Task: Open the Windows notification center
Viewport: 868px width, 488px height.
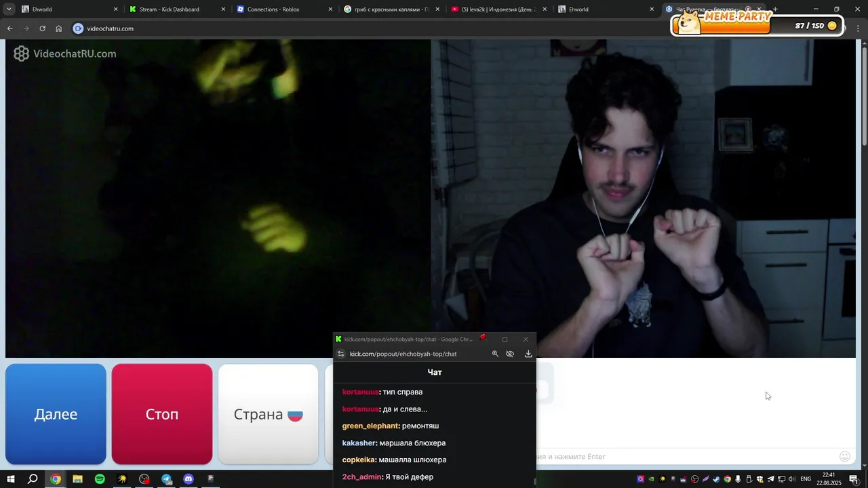Action: pos(854,479)
